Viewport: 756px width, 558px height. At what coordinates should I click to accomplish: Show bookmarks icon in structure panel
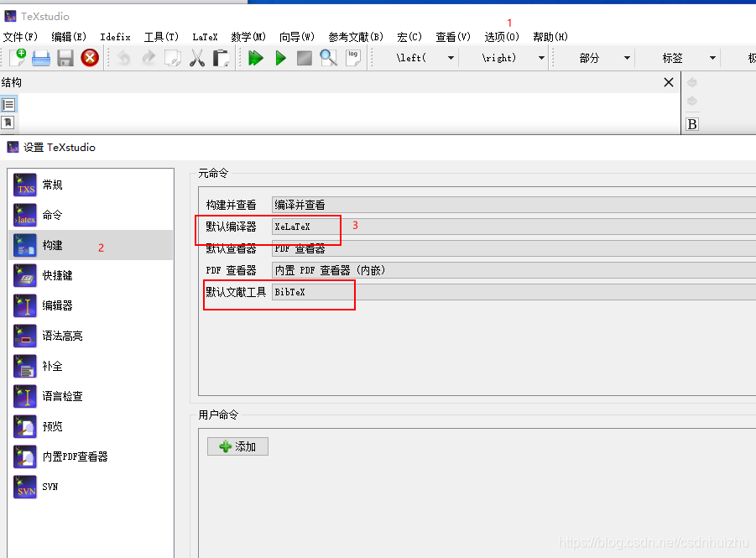point(8,123)
